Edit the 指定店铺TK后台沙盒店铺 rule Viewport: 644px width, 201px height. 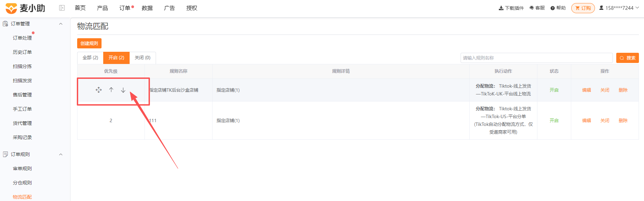click(x=586, y=90)
